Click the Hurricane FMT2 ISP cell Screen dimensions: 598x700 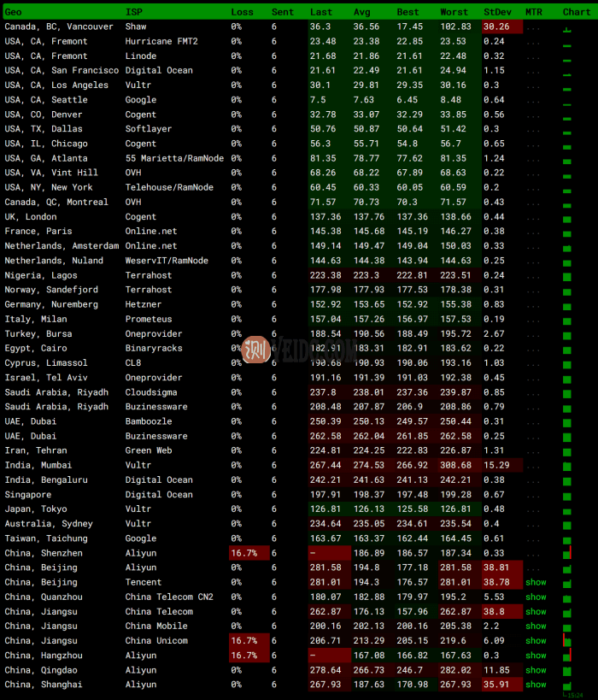[x=161, y=41]
